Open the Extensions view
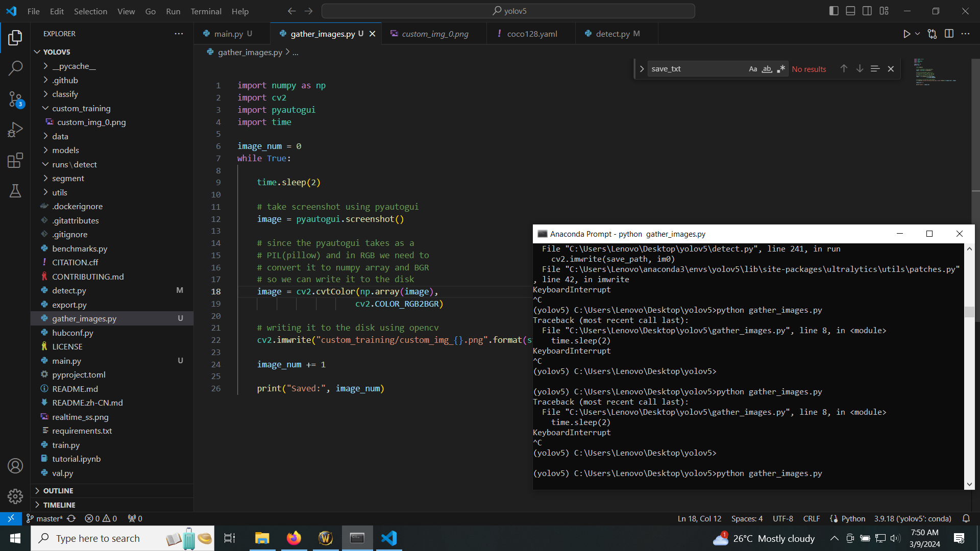The width and height of the screenshot is (980, 551). tap(15, 160)
